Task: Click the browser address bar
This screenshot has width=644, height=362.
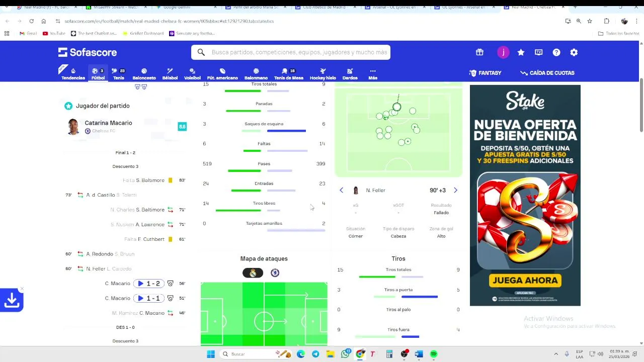Action: coord(307,21)
